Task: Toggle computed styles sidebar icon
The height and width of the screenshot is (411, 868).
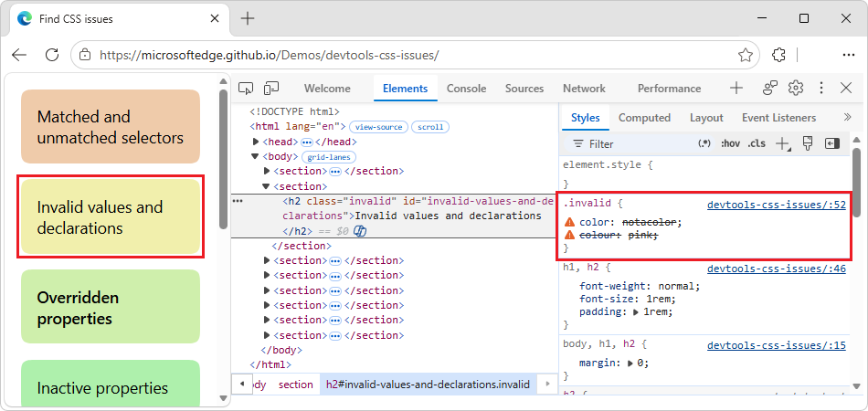Action: coord(832,143)
